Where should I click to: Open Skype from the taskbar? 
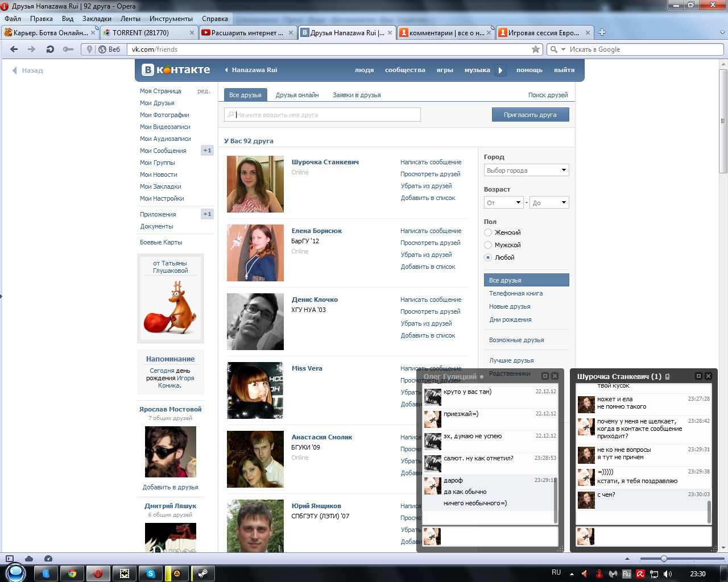coord(151,573)
